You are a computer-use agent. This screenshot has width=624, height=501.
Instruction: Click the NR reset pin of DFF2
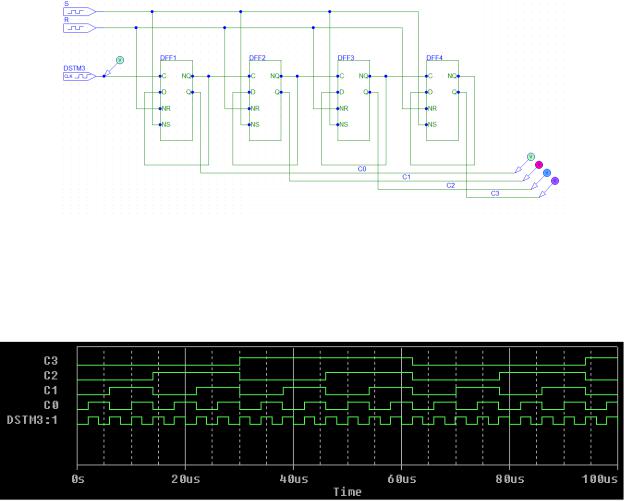tap(255, 108)
